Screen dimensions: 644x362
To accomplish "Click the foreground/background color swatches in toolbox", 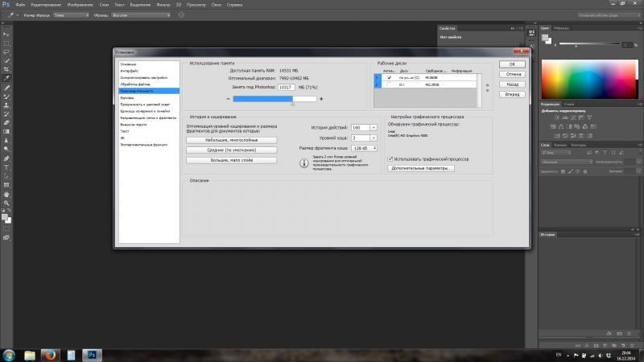I will pos(6,218).
